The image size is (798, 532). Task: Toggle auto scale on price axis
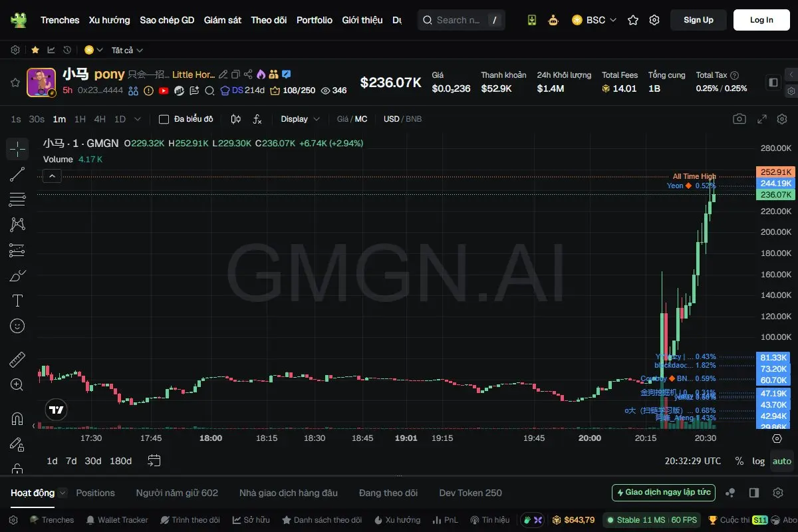(782, 461)
